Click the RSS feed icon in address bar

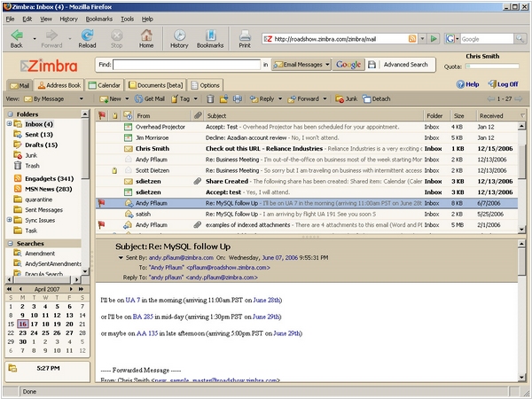click(x=412, y=39)
